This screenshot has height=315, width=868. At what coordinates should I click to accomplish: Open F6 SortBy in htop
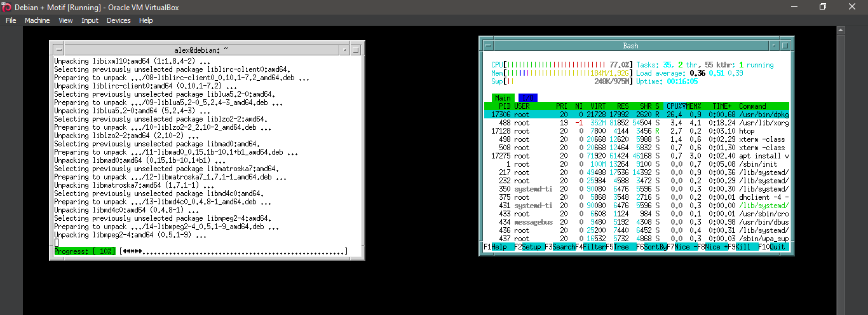651,247
